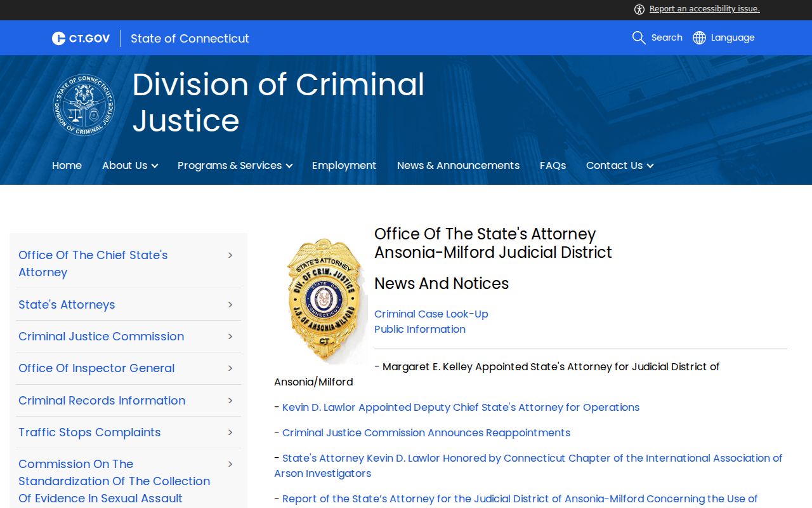Open Kevin D. Lawlor Appointed Deputy Chief link
This screenshot has width=812, height=508.
[x=461, y=407]
